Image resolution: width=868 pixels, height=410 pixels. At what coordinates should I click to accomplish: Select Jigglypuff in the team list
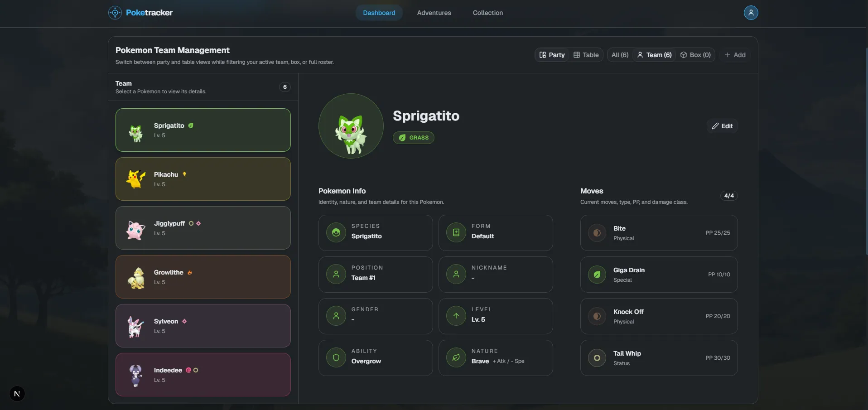(x=203, y=228)
